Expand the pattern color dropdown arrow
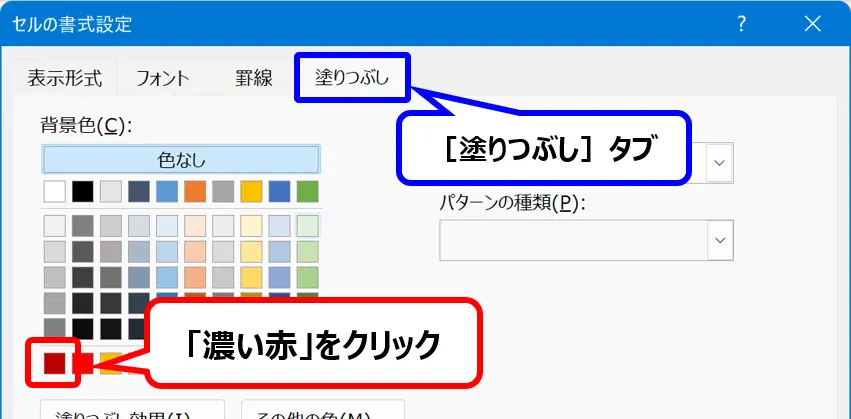 click(x=720, y=163)
